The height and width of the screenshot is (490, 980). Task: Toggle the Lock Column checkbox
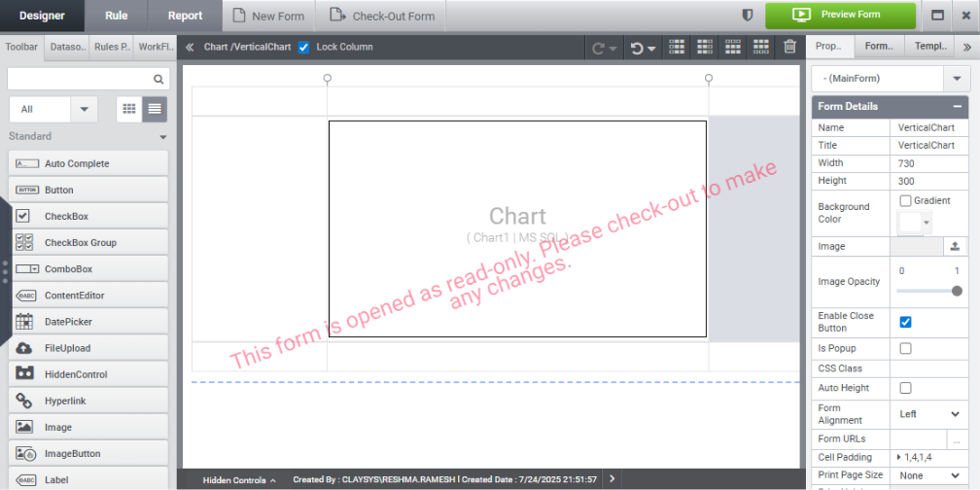pyautogui.click(x=303, y=47)
